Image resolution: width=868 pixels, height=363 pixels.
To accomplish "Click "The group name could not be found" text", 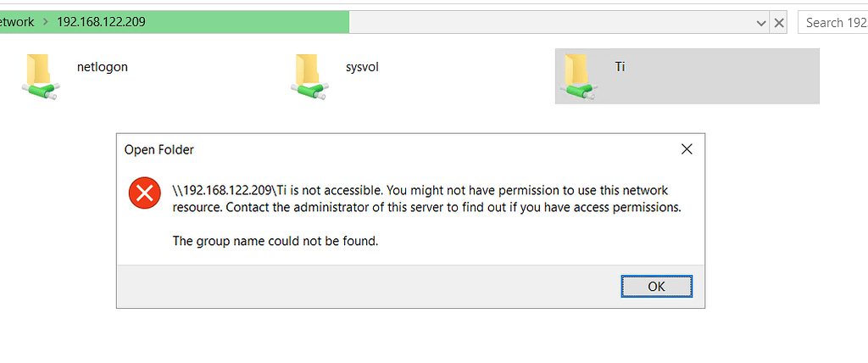I will (x=275, y=241).
